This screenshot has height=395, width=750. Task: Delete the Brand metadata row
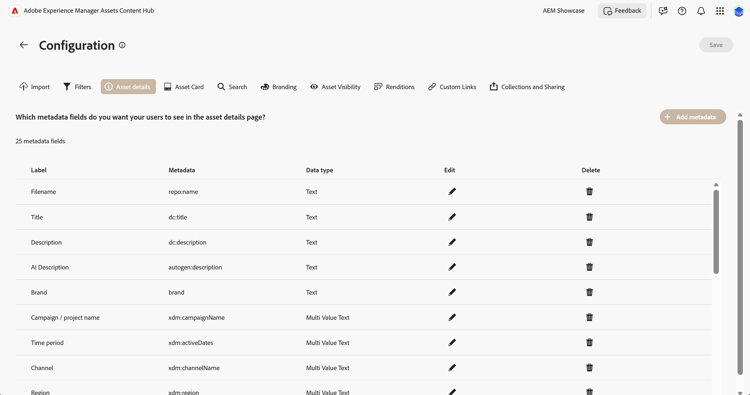(589, 292)
